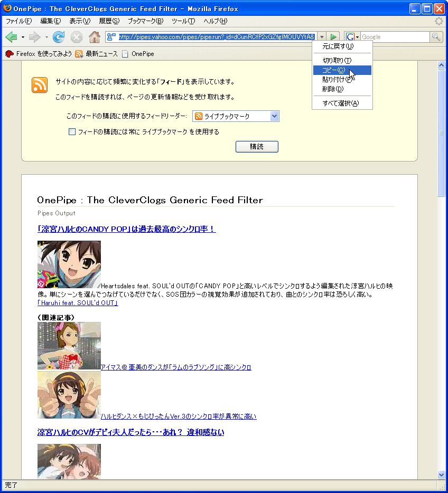Click the large orange feed icon
The image size is (448, 493).
[x=39, y=85]
